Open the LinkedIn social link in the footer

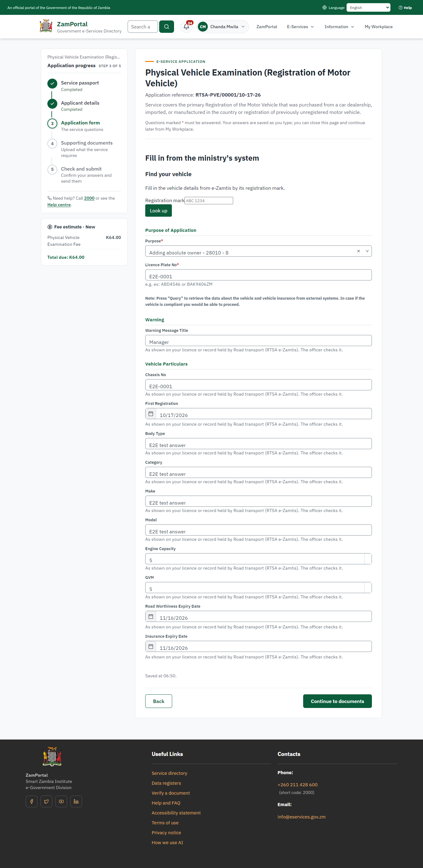coord(76,801)
